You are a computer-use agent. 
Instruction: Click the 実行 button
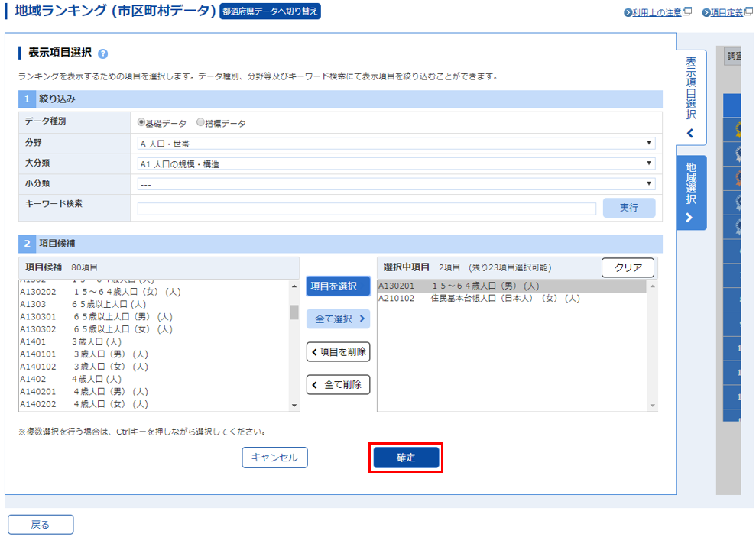[628, 208]
